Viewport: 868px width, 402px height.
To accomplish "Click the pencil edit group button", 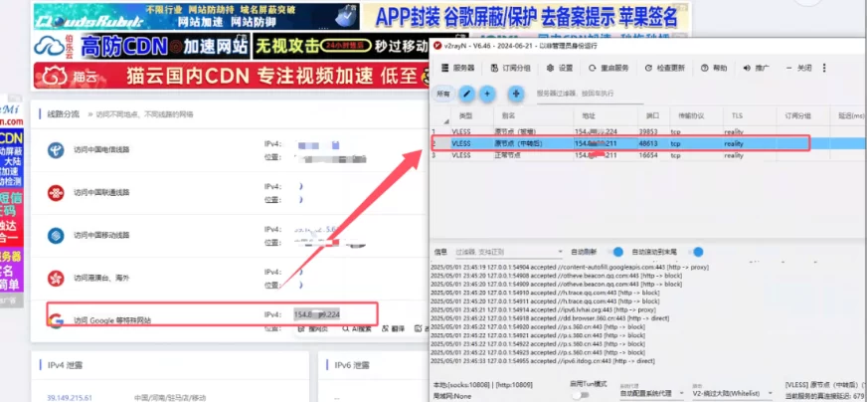I will pyautogui.click(x=466, y=95).
